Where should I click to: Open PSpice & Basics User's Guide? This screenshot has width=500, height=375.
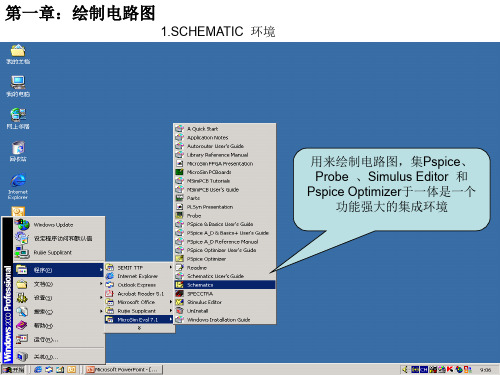click(x=225, y=224)
